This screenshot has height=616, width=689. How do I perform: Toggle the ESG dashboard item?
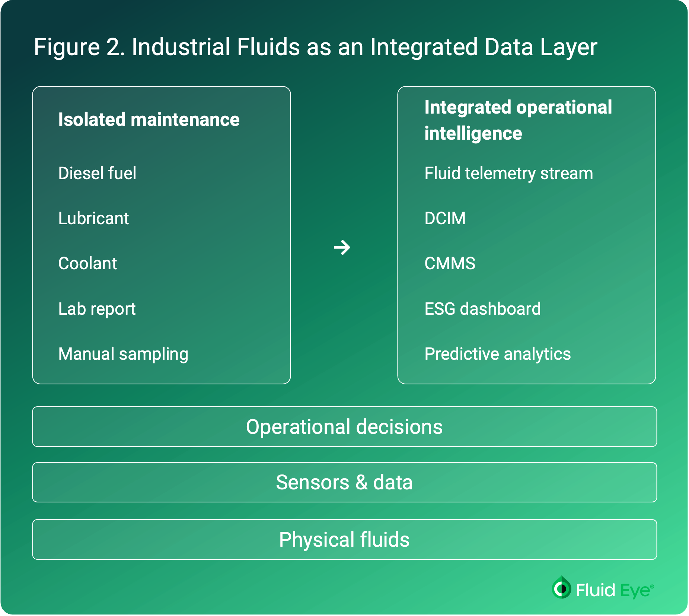click(x=483, y=309)
